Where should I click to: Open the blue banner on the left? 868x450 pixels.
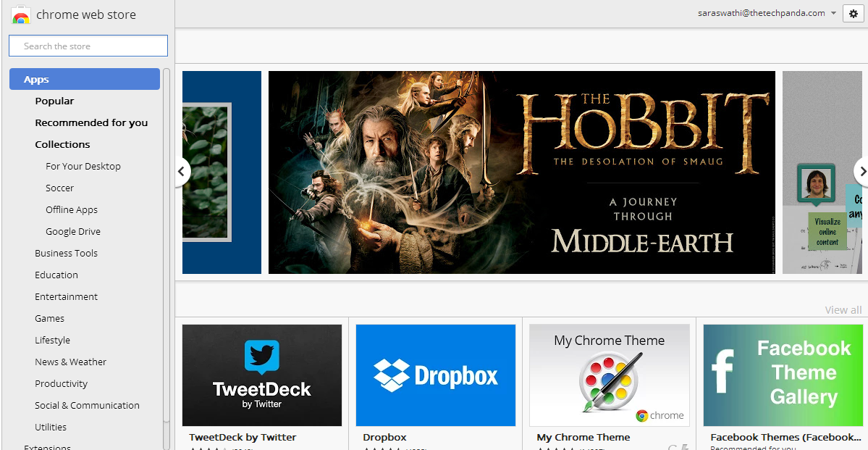coord(222,172)
